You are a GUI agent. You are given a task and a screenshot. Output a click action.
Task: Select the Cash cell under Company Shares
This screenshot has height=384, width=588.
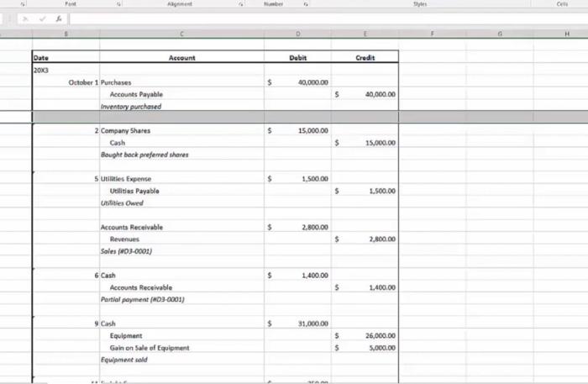click(x=182, y=143)
